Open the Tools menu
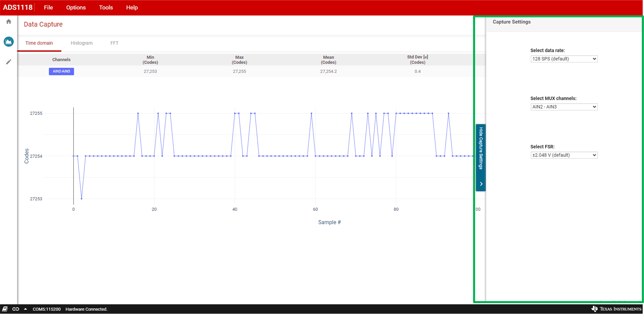The image size is (644, 314). tap(106, 7)
